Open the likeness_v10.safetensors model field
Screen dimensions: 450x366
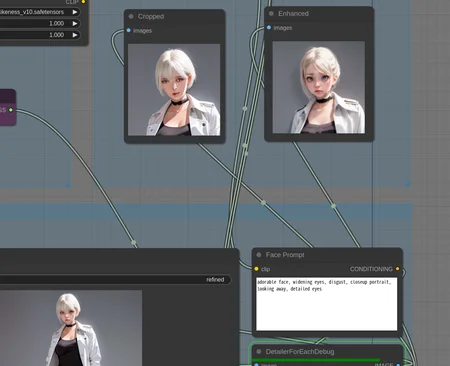[39, 12]
